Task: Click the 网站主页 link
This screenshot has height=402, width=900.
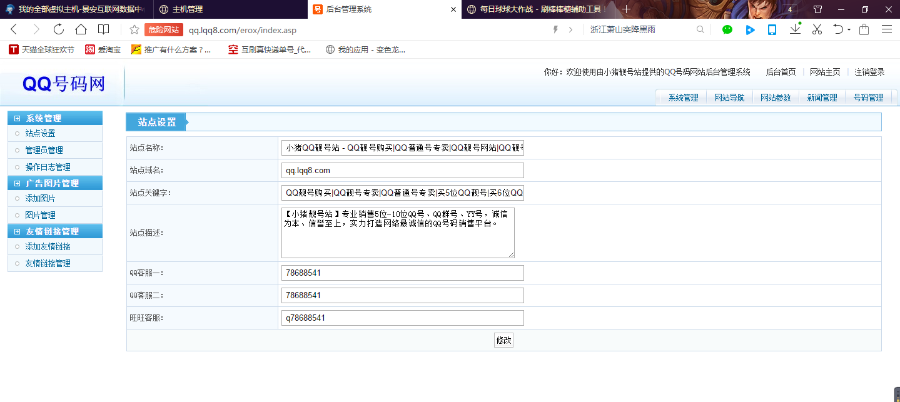Action: coord(825,72)
